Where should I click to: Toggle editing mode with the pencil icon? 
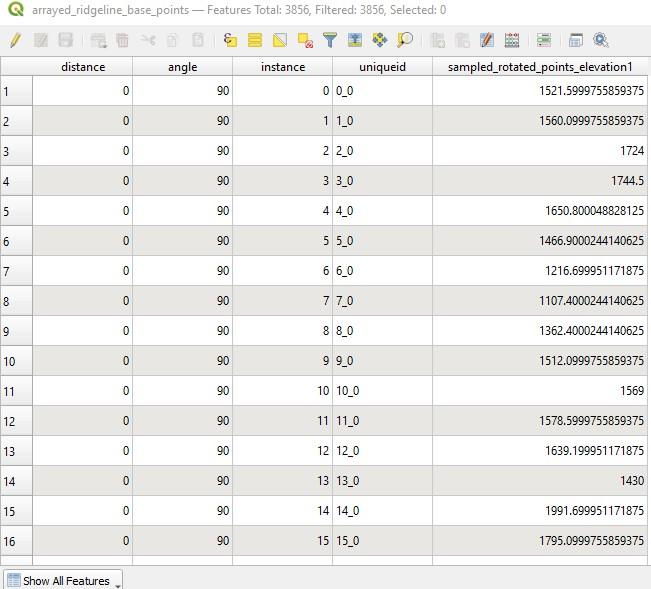click(15, 40)
